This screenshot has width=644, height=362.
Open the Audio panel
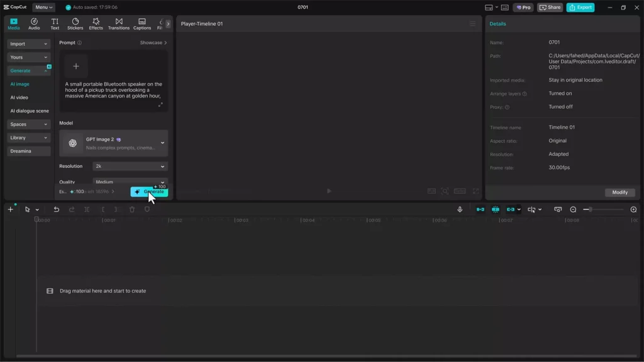(x=34, y=24)
